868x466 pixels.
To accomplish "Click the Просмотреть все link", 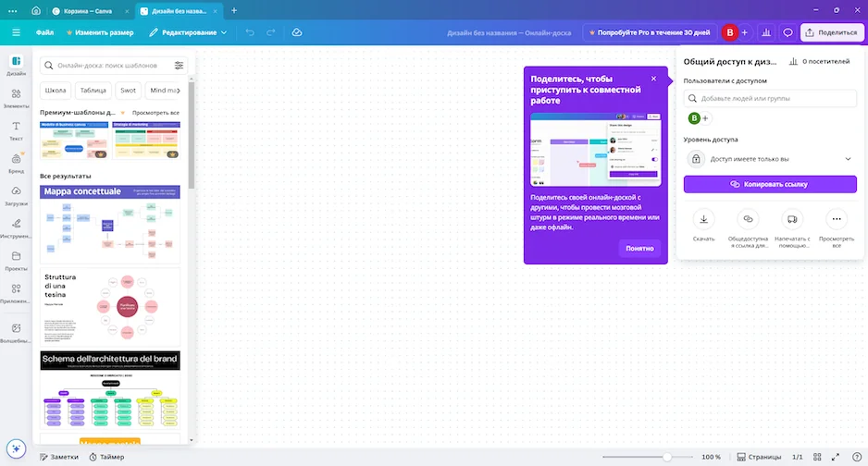I will pos(155,113).
